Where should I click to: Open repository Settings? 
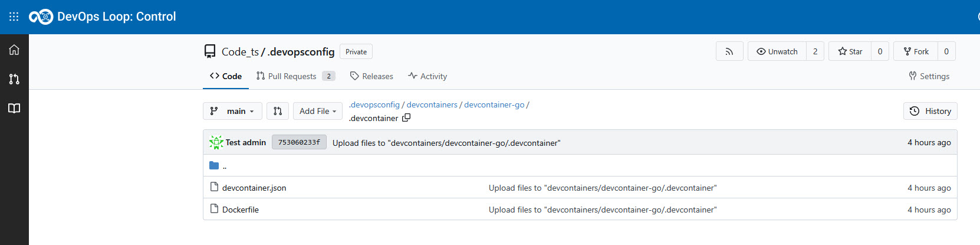click(x=929, y=76)
